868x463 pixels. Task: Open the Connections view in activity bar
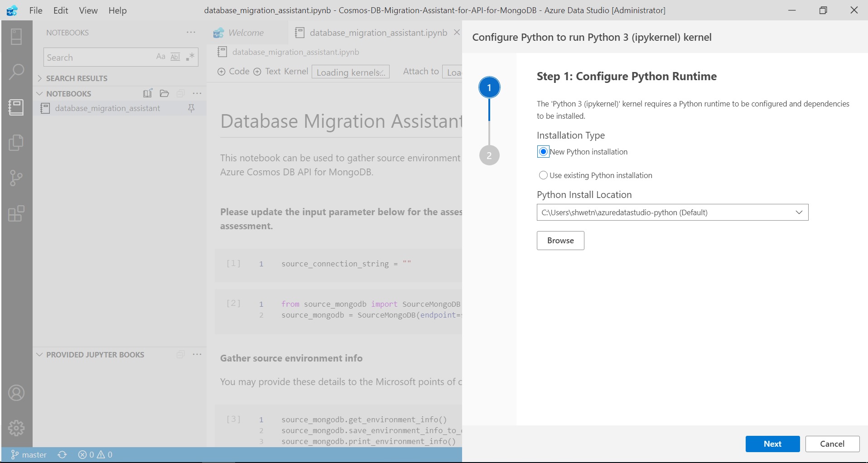[x=16, y=37]
